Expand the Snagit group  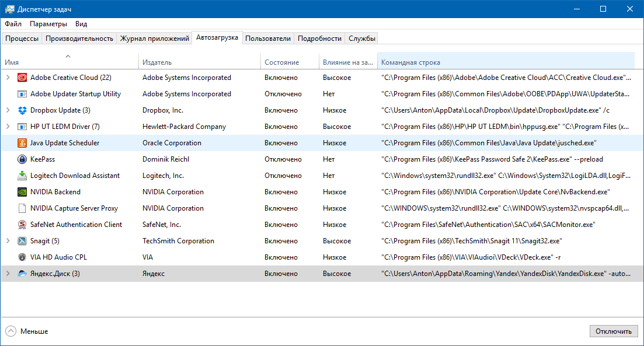(x=8, y=241)
